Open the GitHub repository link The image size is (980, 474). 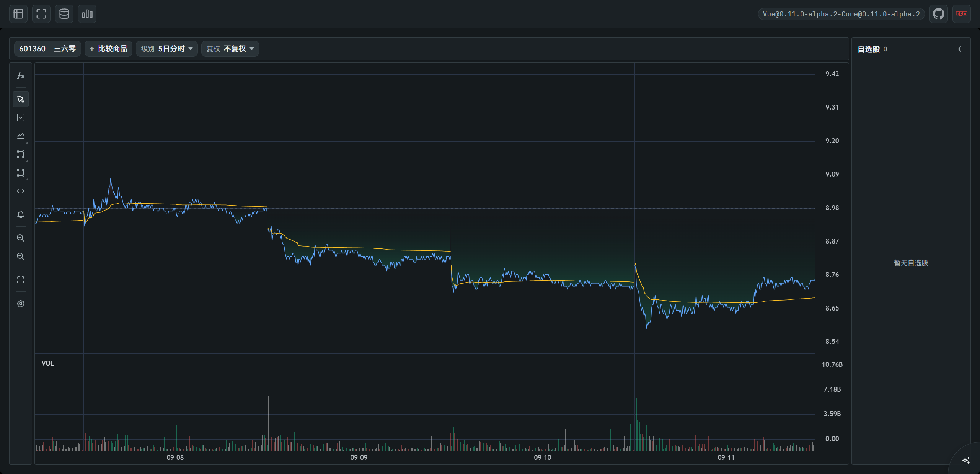(938, 14)
